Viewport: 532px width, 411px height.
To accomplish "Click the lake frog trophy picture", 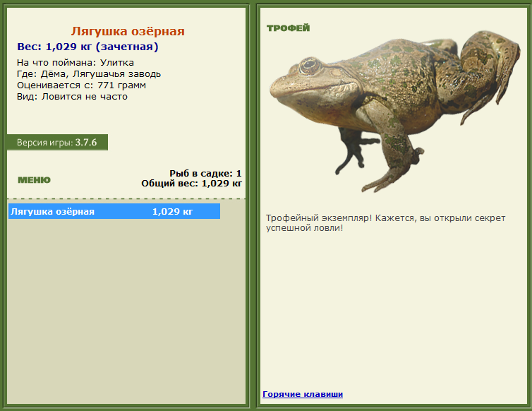I will pyautogui.click(x=394, y=110).
